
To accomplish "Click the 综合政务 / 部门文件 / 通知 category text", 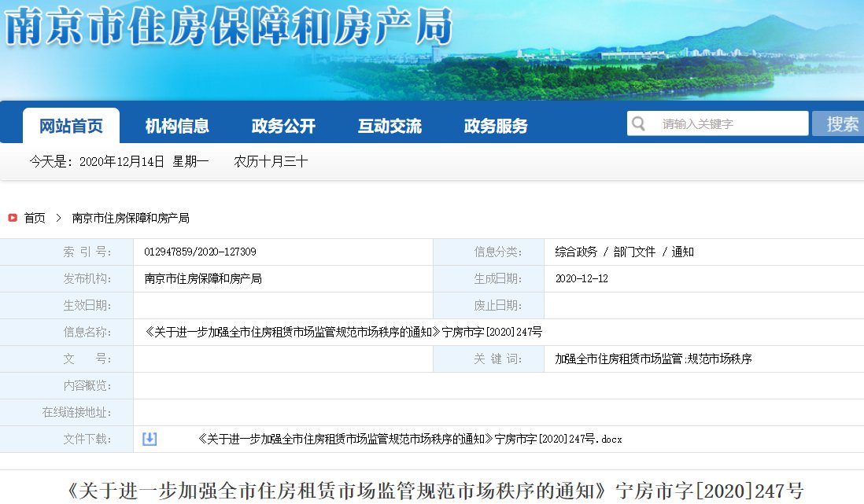I will click(624, 252).
